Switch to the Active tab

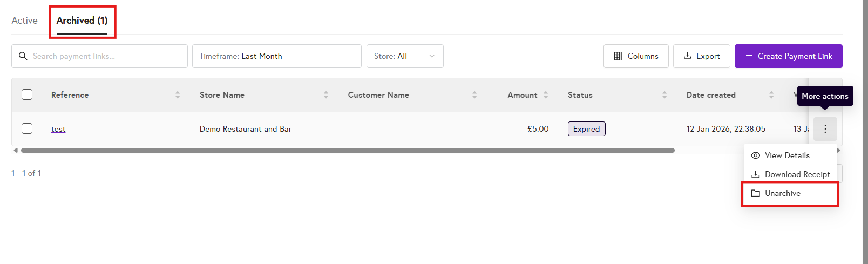(25, 21)
